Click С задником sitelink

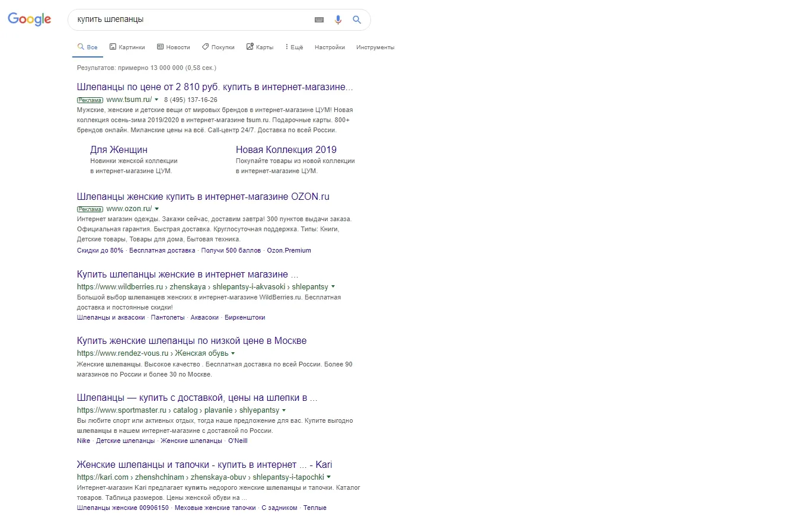tap(279, 508)
